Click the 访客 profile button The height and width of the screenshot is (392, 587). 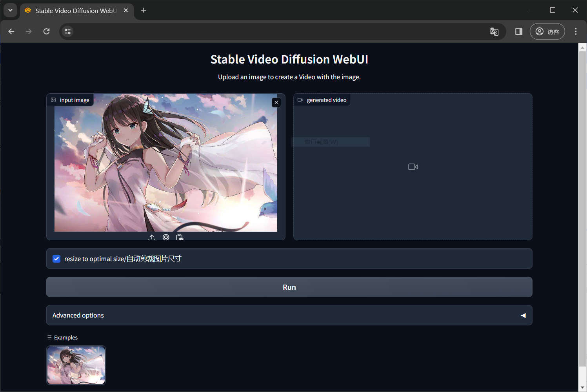pos(547,31)
